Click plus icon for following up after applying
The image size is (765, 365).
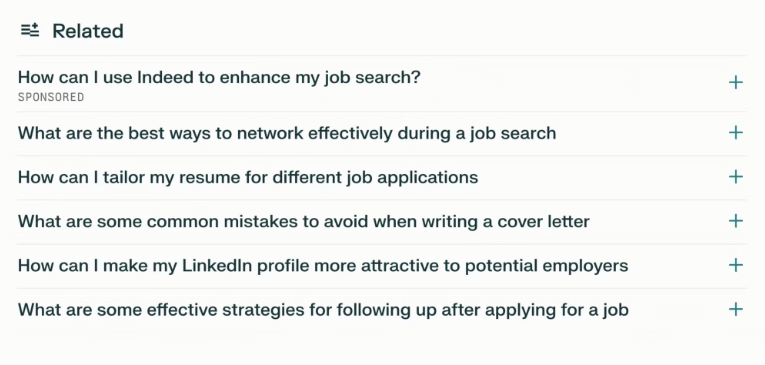tap(736, 309)
